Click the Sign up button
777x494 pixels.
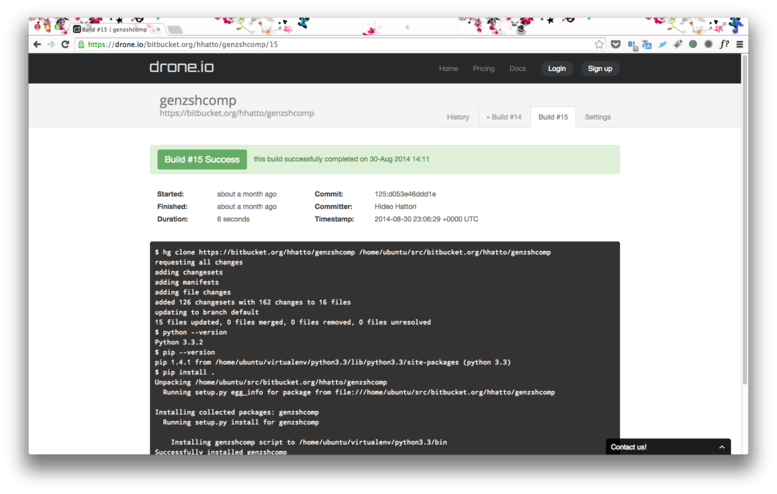pos(600,68)
